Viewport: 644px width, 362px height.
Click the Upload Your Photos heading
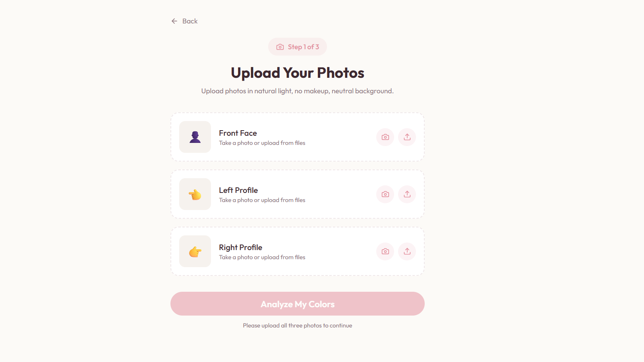298,73
